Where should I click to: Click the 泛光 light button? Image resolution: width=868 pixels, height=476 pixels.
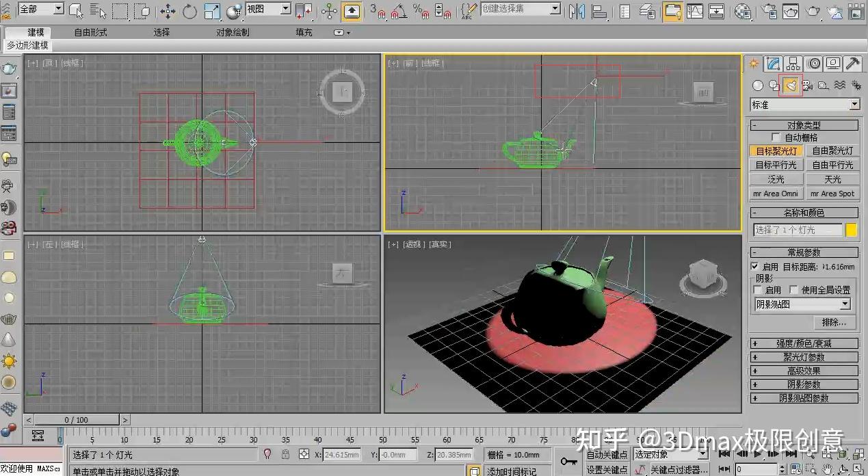tap(776, 179)
